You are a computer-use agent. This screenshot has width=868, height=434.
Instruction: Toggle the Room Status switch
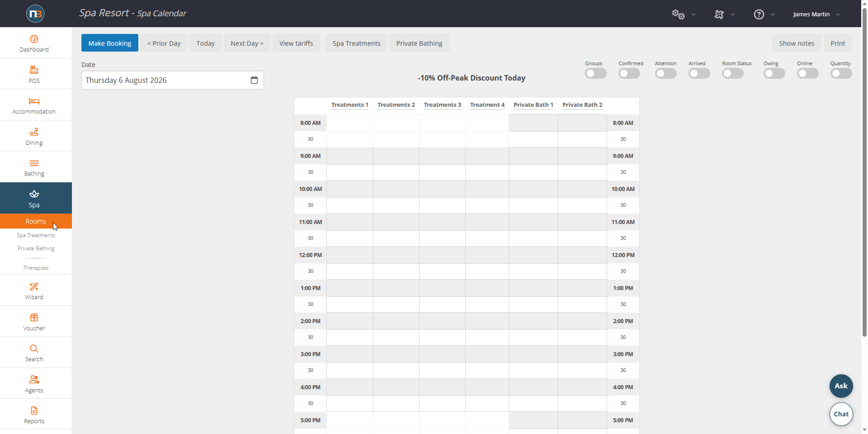733,73
